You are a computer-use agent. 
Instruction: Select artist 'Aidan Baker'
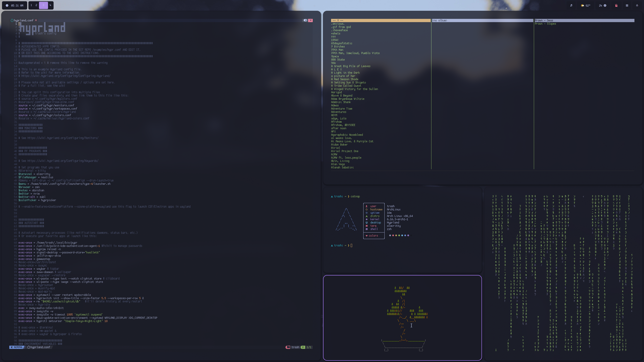[x=339, y=145]
